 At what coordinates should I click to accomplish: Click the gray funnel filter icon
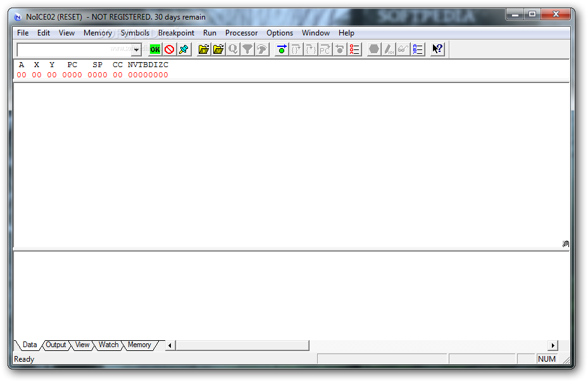click(x=247, y=49)
